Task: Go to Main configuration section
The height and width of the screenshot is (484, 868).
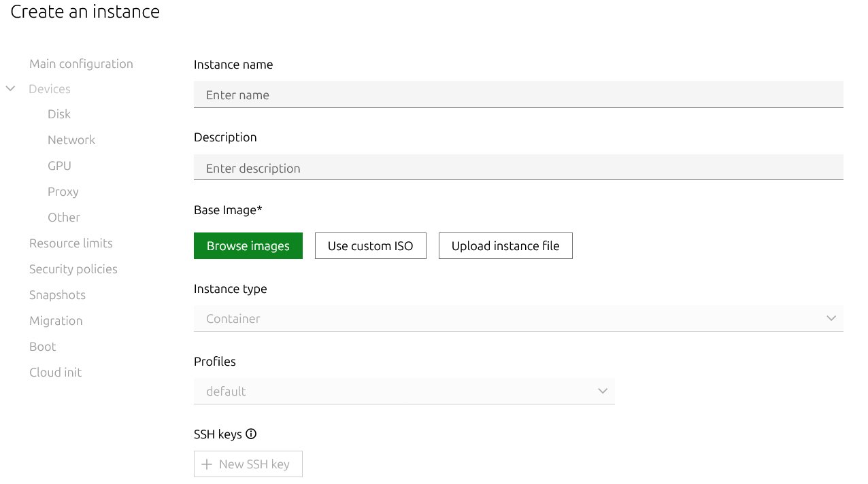Action: (x=81, y=64)
